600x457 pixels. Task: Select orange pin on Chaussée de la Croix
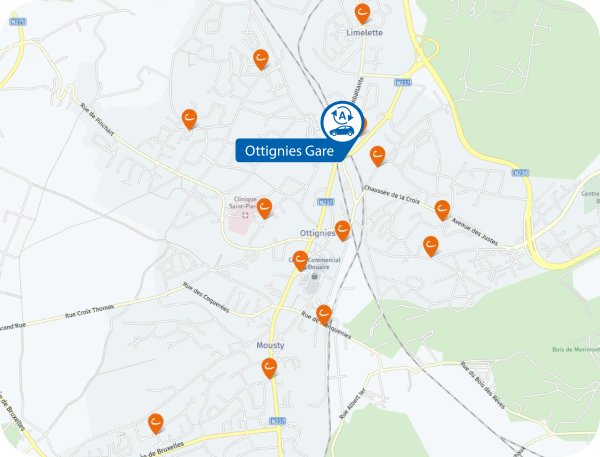[x=442, y=210]
